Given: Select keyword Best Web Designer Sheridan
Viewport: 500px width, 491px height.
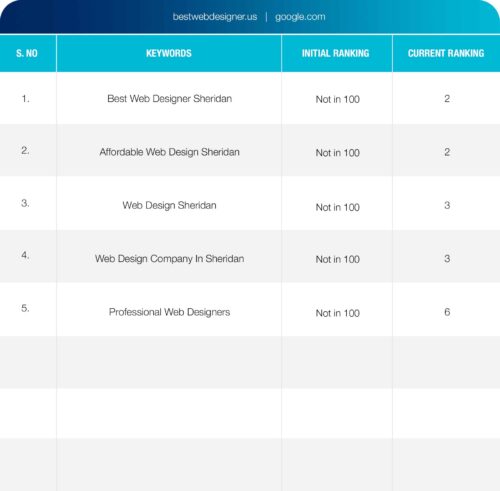Looking at the screenshot, I should tap(169, 99).
